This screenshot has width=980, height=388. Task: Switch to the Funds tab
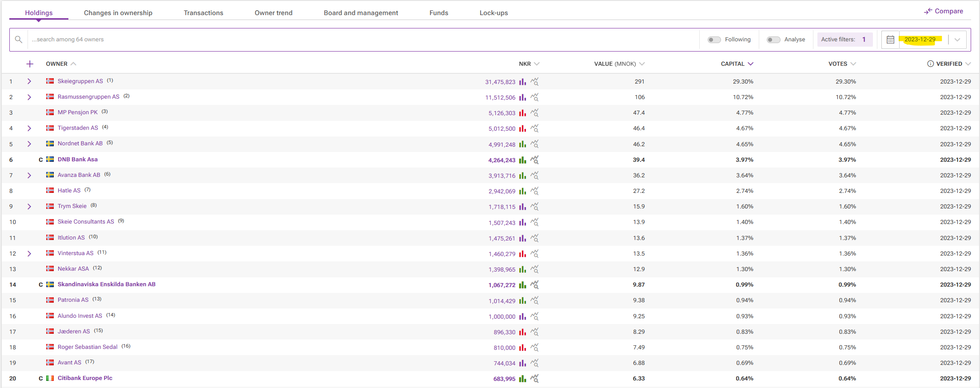point(439,12)
